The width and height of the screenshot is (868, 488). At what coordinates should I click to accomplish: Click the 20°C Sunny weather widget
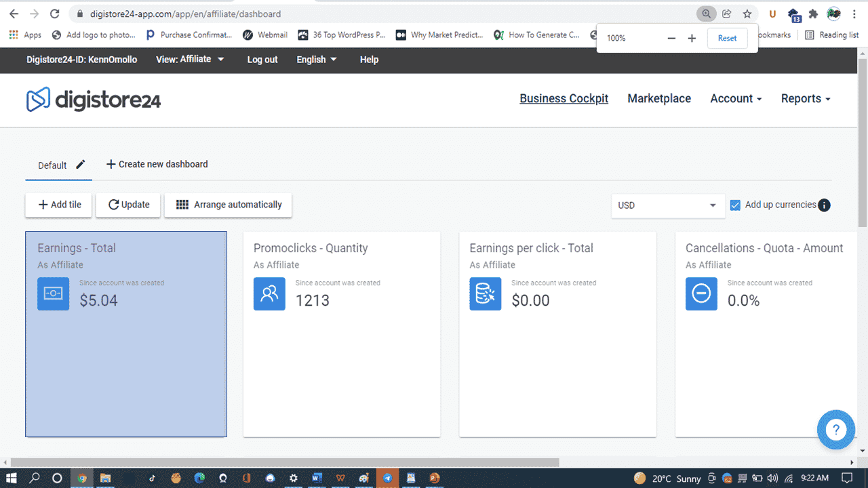point(668,478)
